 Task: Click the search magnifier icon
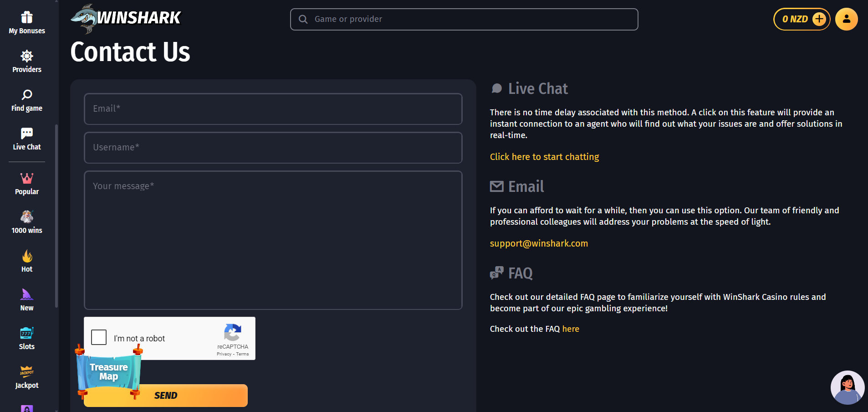coord(303,19)
